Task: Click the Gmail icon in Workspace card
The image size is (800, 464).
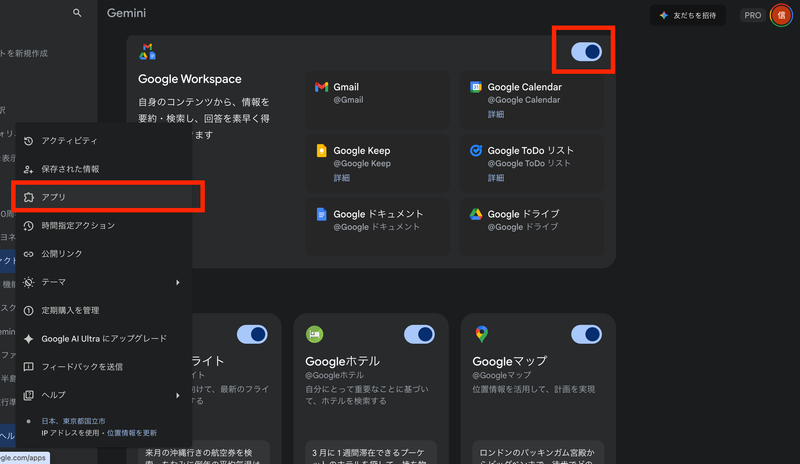Action: pos(321,87)
